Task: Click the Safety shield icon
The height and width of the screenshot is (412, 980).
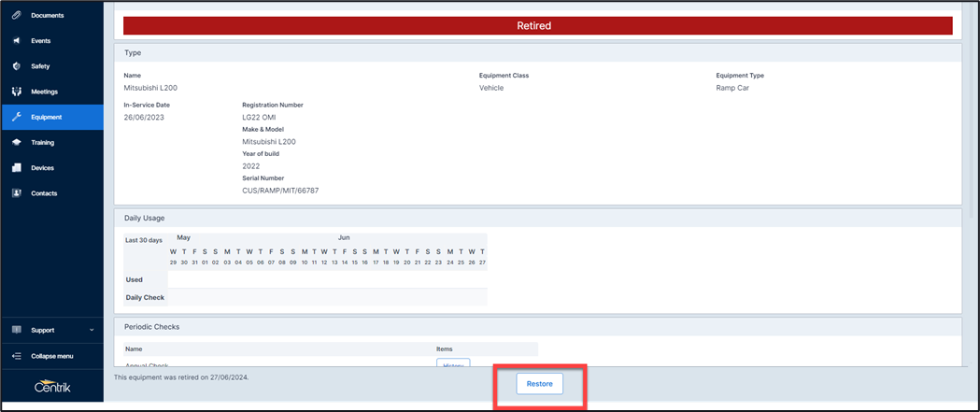Action: 17,66
